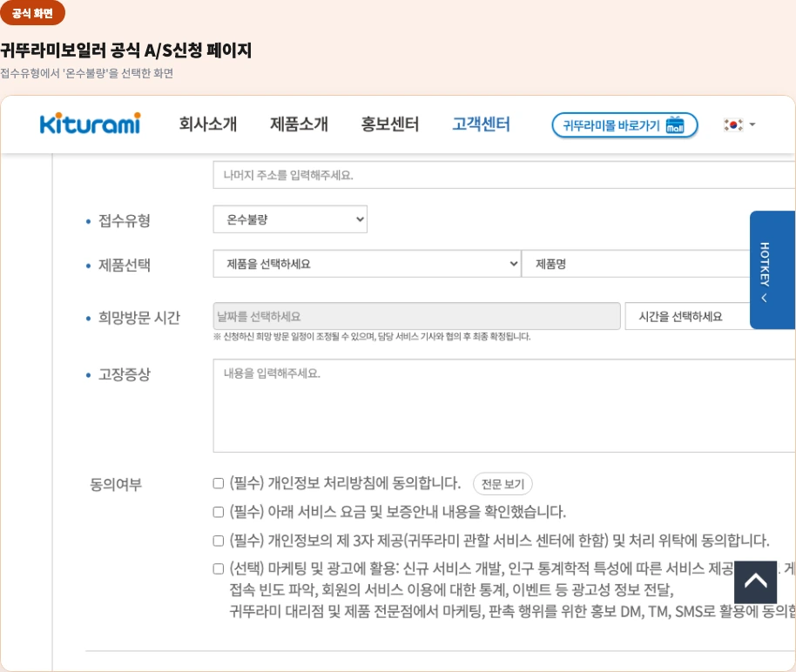
Task: Click the remaining address input field
Action: (504, 175)
